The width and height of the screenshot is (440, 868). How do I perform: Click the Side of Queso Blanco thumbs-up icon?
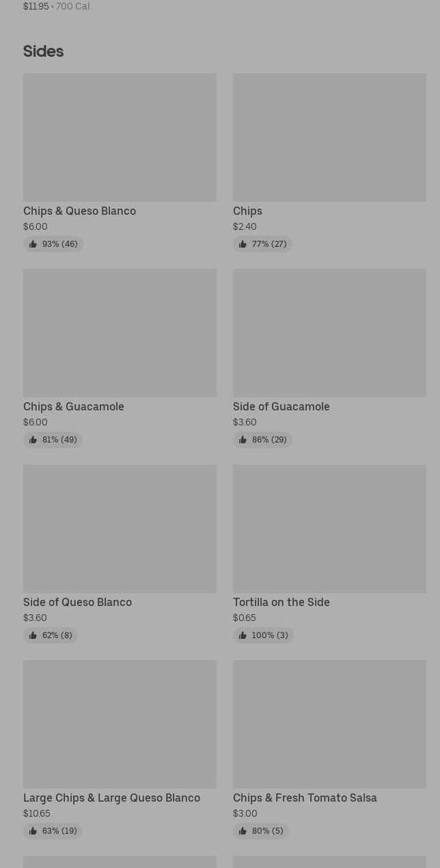33,635
